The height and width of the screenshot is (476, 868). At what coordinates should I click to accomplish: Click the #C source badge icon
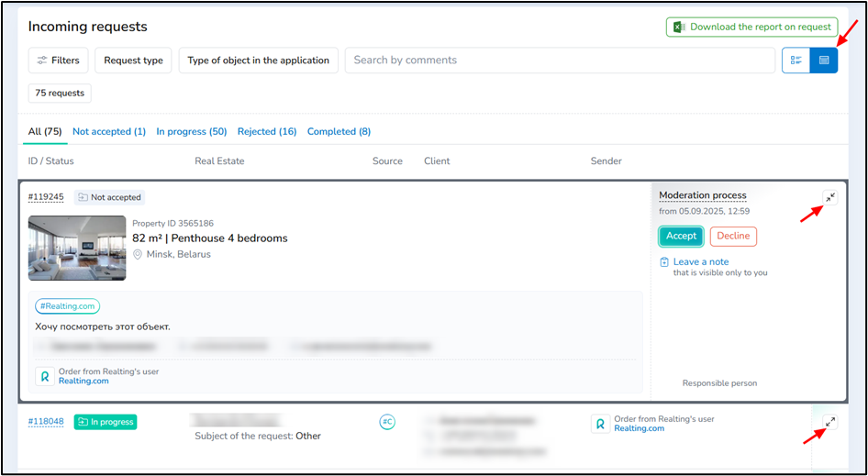[x=387, y=422]
